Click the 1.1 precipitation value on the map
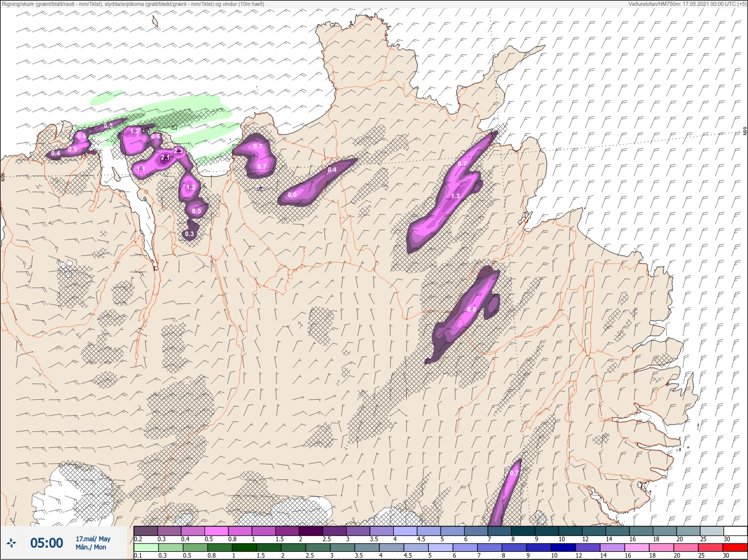This screenshot has width=748, height=560. [141, 169]
